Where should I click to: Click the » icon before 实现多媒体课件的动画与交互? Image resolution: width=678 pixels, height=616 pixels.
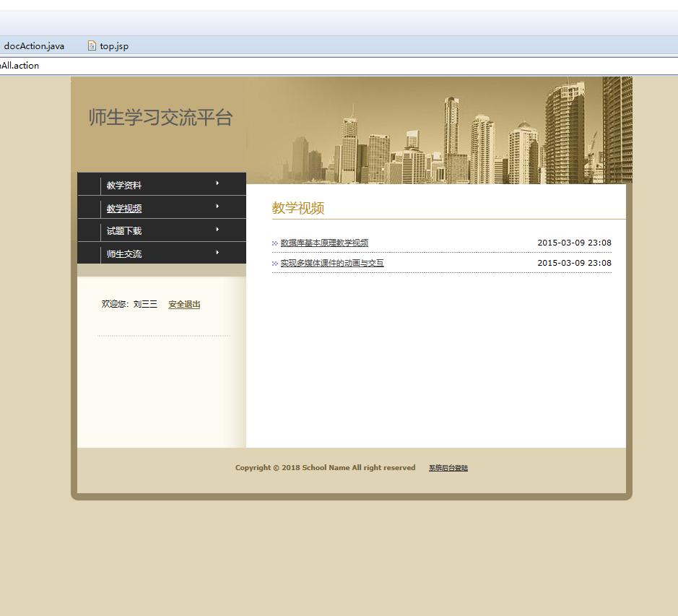[274, 263]
